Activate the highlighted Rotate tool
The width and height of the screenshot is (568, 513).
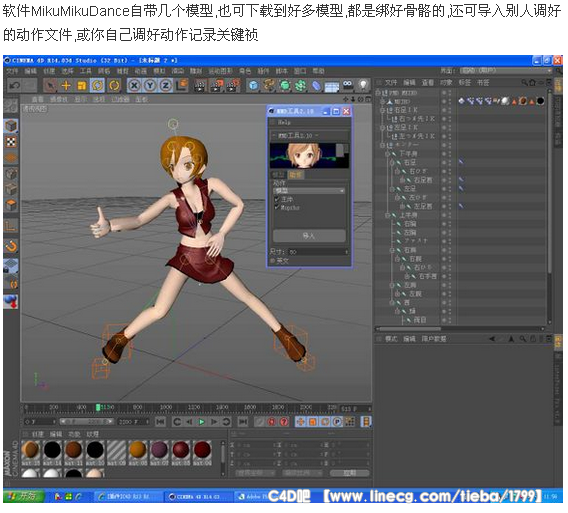tap(97, 86)
